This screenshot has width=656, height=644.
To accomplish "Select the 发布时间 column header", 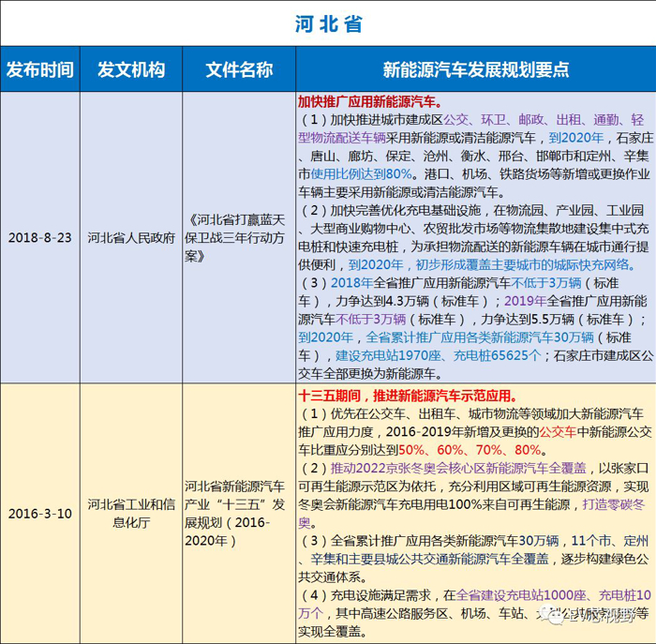I will pyautogui.click(x=38, y=70).
